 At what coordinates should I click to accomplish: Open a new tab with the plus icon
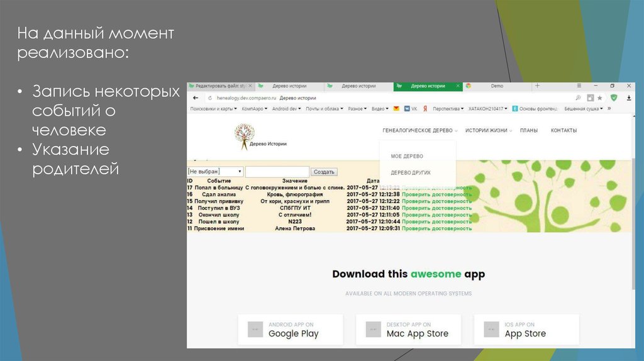tap(537, 86)
